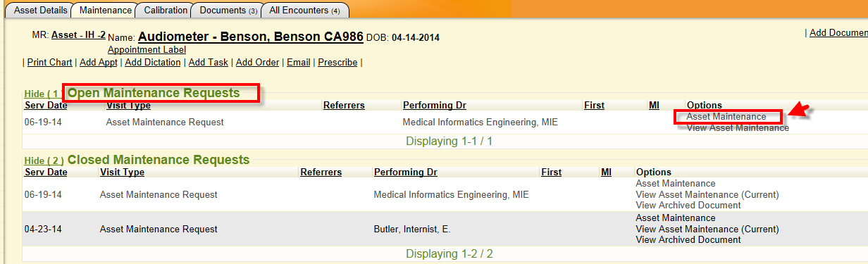Open View Archived Document for 04-23-14 request
Screen dimensions: 868x264
click(688, 240)
